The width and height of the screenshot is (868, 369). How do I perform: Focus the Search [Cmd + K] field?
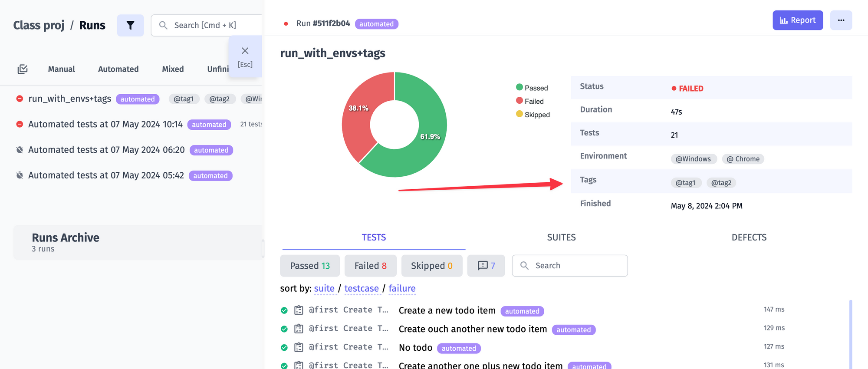207,25
